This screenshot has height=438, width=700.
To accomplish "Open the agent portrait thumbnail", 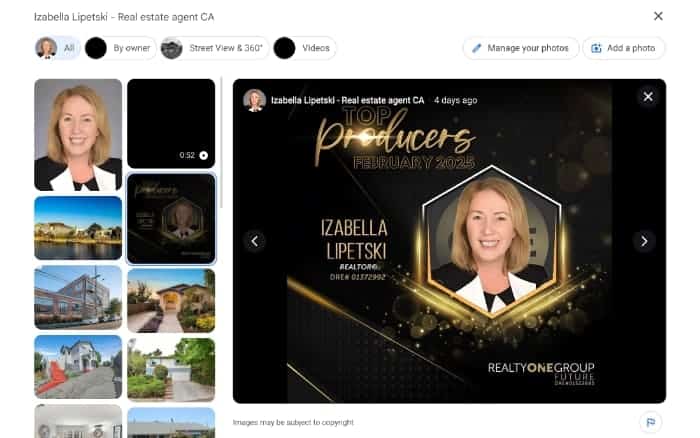I will pyautogui.click(x=78, y=135).
